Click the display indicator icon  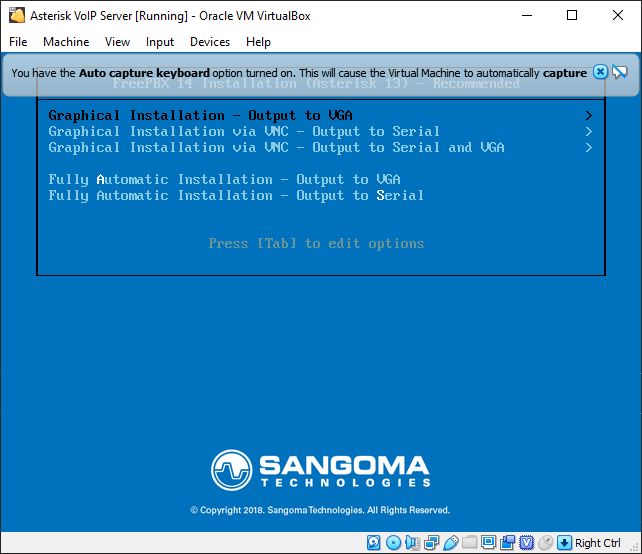click(x=488, y=543)
